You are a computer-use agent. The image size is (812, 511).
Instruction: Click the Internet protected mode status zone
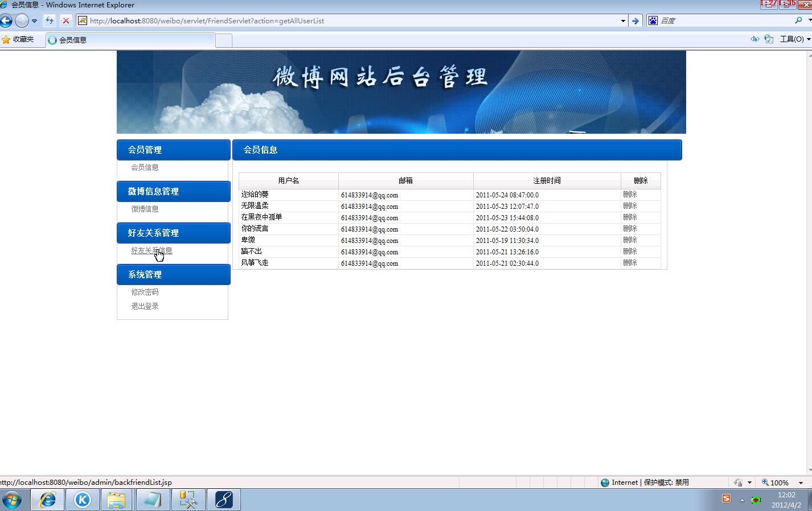click(x=645, y=483)
